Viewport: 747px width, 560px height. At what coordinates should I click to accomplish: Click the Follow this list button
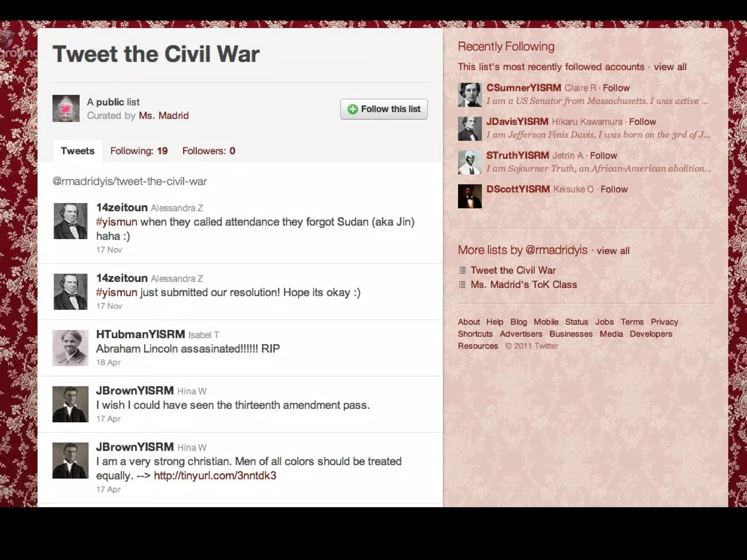pyautogui.click(x=384, y=109)
